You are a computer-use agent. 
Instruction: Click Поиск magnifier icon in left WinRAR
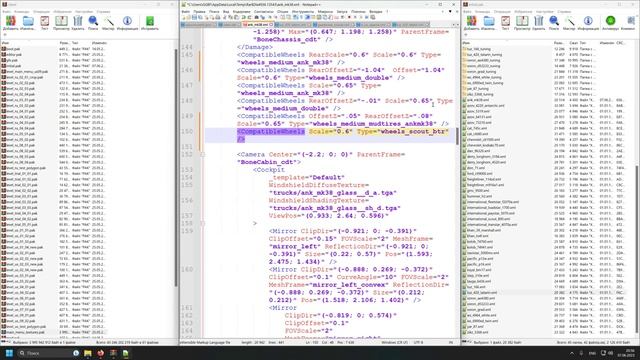point(93,23)
